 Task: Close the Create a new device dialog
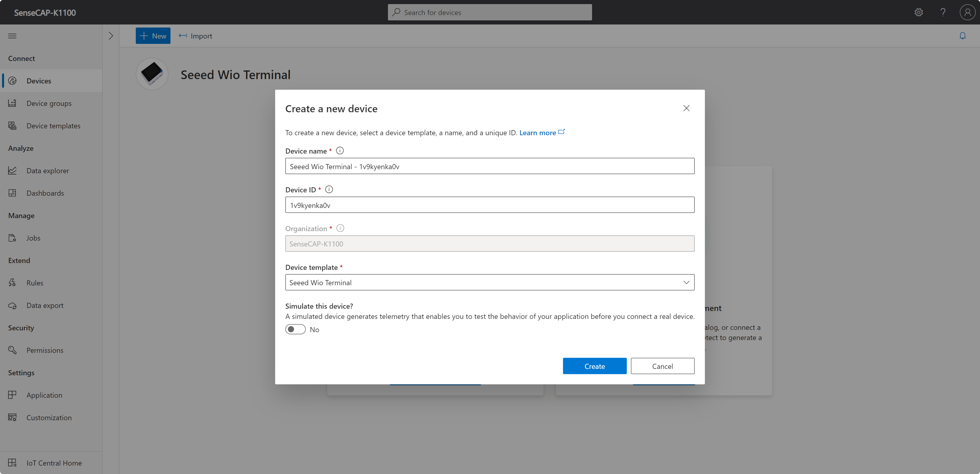686,108
